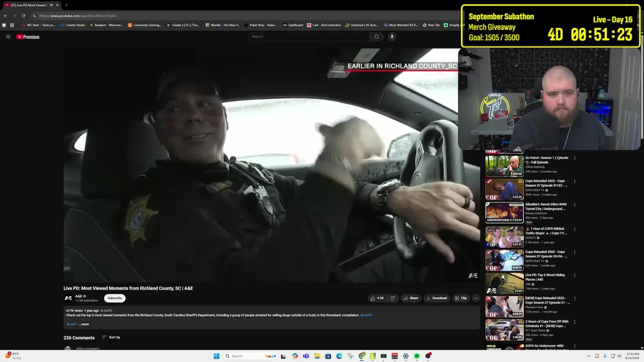Open Live PD Top 6 Worst Hiding Places thumbnail
The width and height of the screenshot is (644, 362).
coord(504,283)
